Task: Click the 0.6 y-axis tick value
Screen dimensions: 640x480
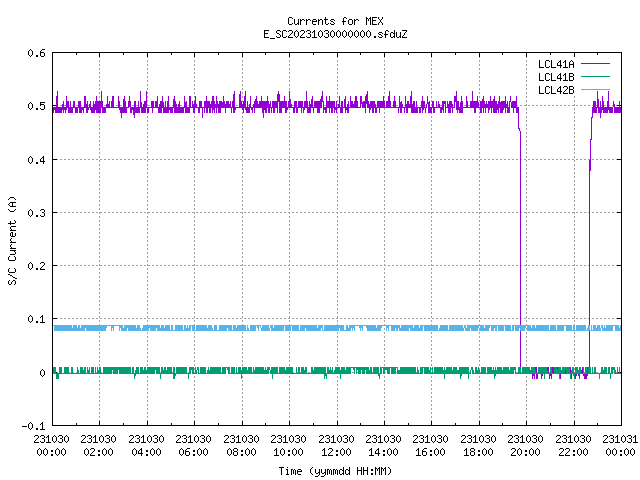Action: coord(36,53)
